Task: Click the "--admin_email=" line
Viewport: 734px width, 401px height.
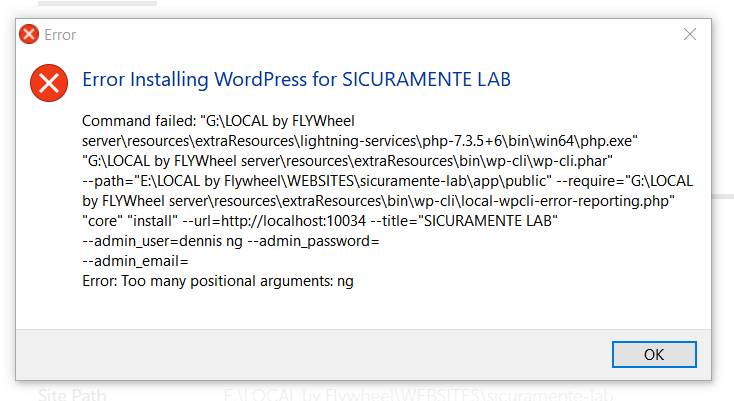Action: [135, 261]
